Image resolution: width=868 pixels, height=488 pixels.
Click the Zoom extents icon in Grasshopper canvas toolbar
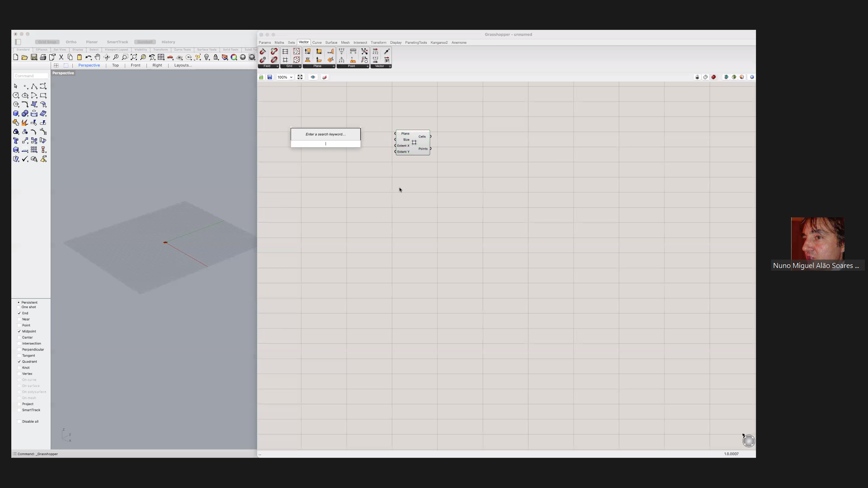point(300,77)
